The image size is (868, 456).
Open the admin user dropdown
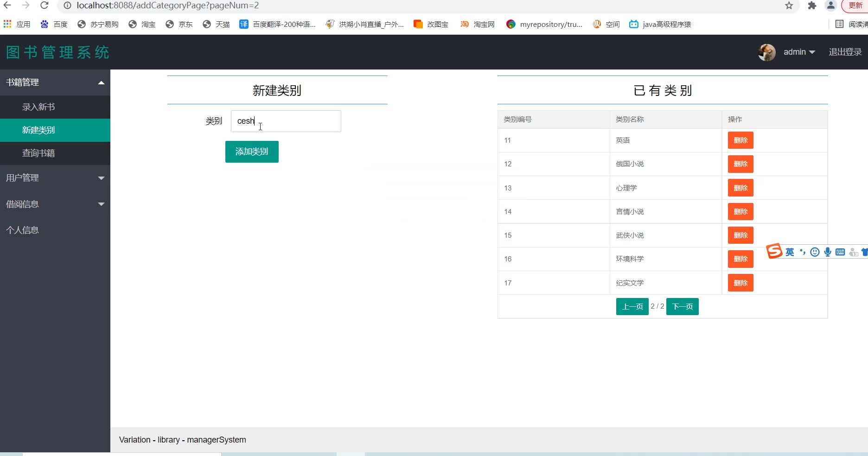799,52
